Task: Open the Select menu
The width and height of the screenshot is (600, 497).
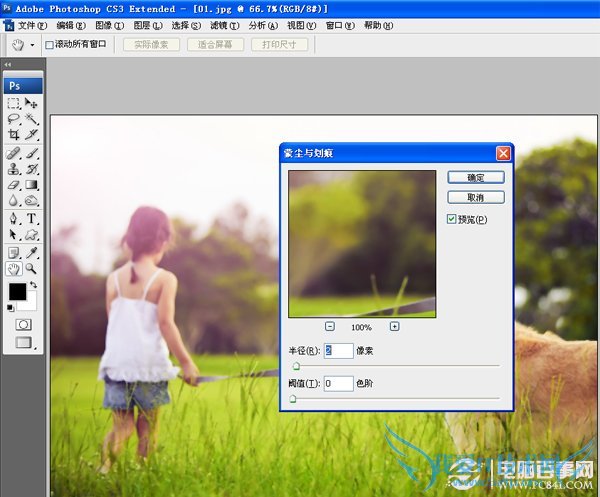Action: (x=186, y=26)
